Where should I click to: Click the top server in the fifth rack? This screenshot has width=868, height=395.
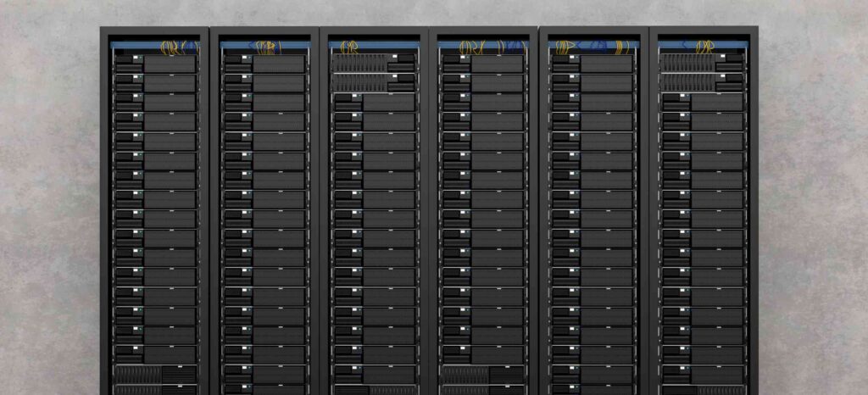click(x=593, y=64)
